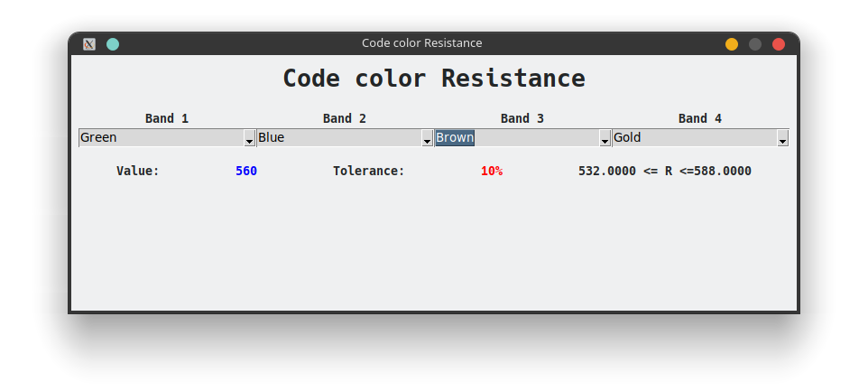
Task: Select the highlighted Brown text in Band 3
Action: [x=455, y=137]
